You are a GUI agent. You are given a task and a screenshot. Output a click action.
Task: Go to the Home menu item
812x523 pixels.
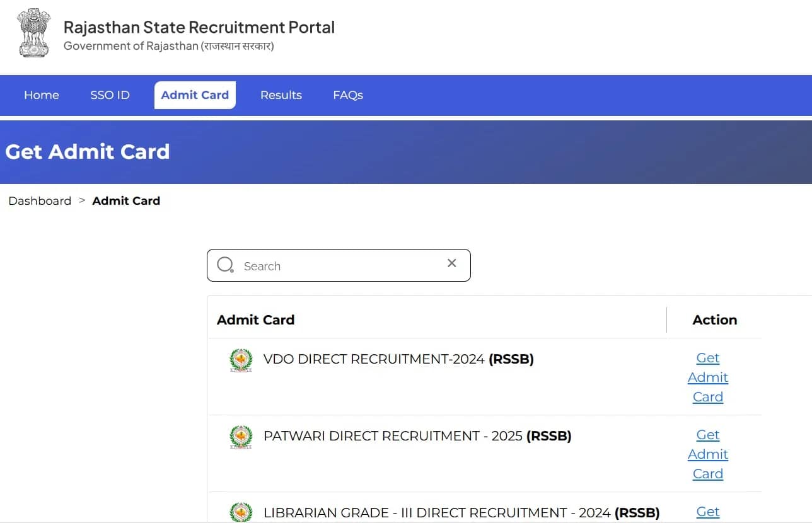(42, 95)
